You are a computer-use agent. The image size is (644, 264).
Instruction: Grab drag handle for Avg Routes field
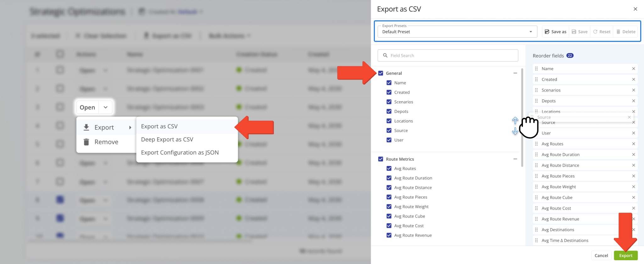pyautogui.click(x=536, y=144)
